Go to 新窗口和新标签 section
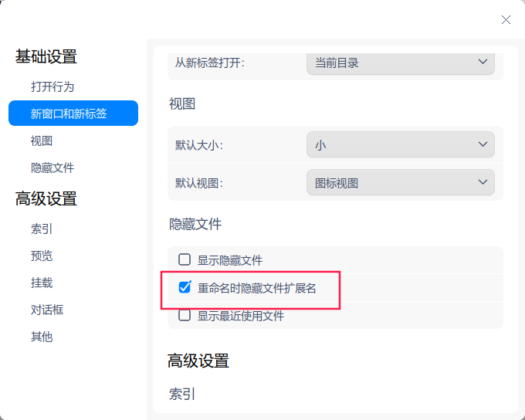The width and height of the screenshot is (525, 420). click(x=69, y=113)
